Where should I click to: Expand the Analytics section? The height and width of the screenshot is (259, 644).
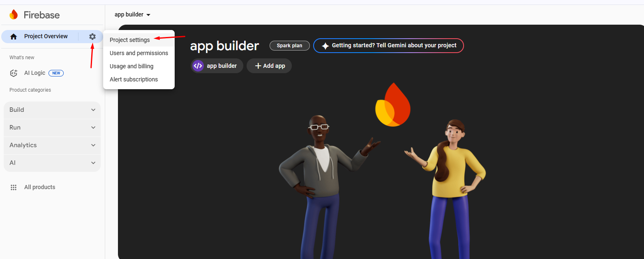pos(52,145)
